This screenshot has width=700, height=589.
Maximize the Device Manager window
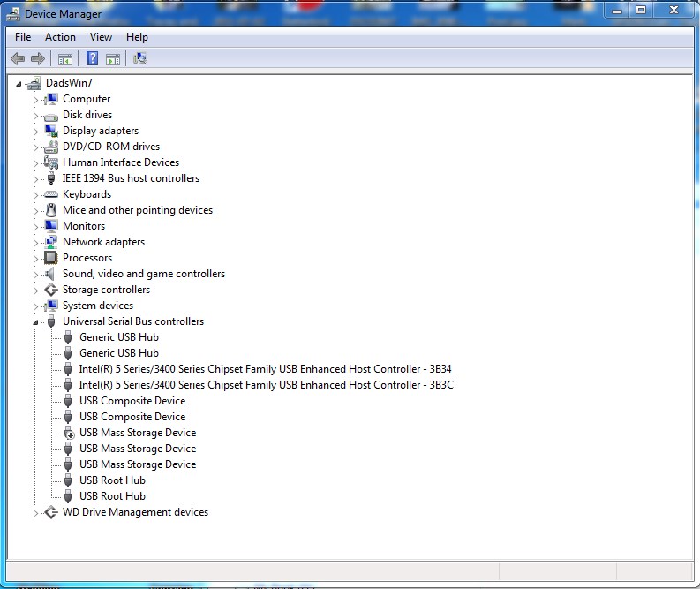pyautogui.click(x=641, y=10)
